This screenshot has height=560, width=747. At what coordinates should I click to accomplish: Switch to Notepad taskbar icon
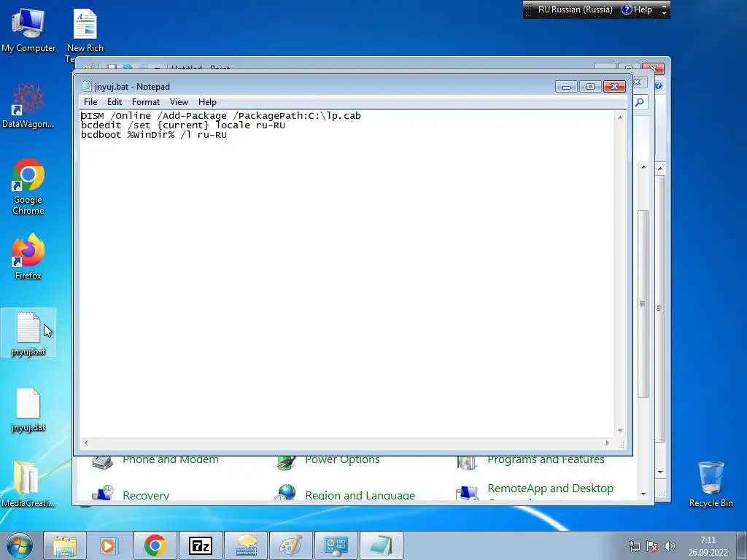pos(381,545)
